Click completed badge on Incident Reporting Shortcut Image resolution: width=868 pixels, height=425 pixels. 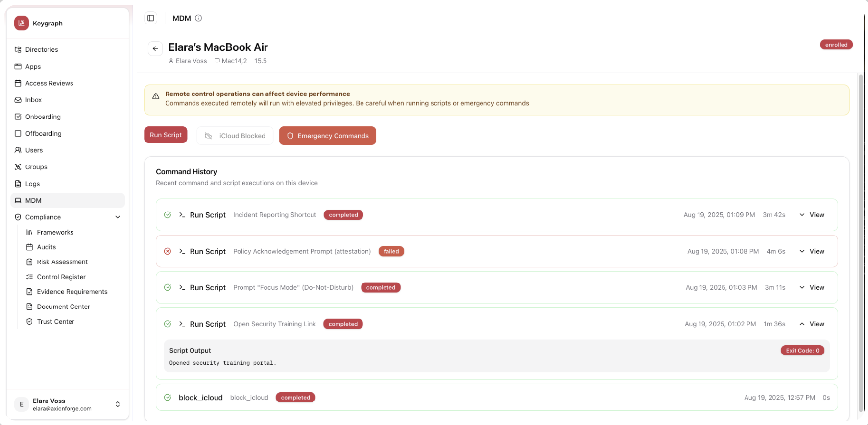(x=343, y=215)
